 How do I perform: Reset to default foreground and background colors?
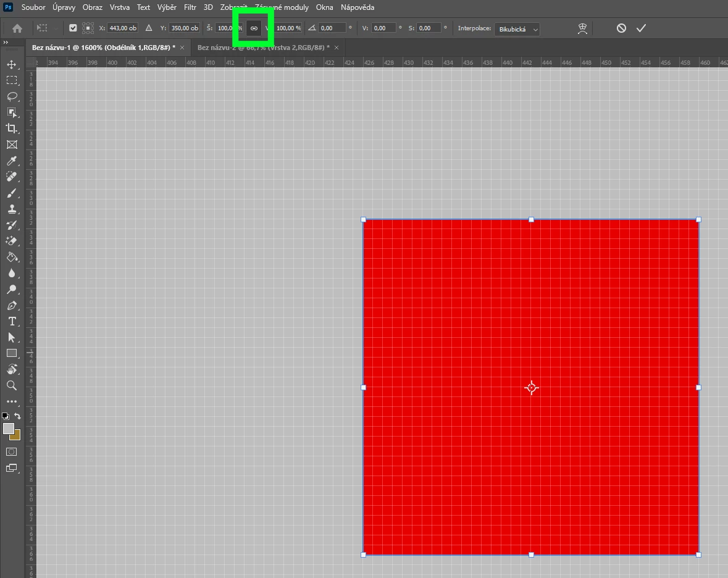(x=5, y=416)
